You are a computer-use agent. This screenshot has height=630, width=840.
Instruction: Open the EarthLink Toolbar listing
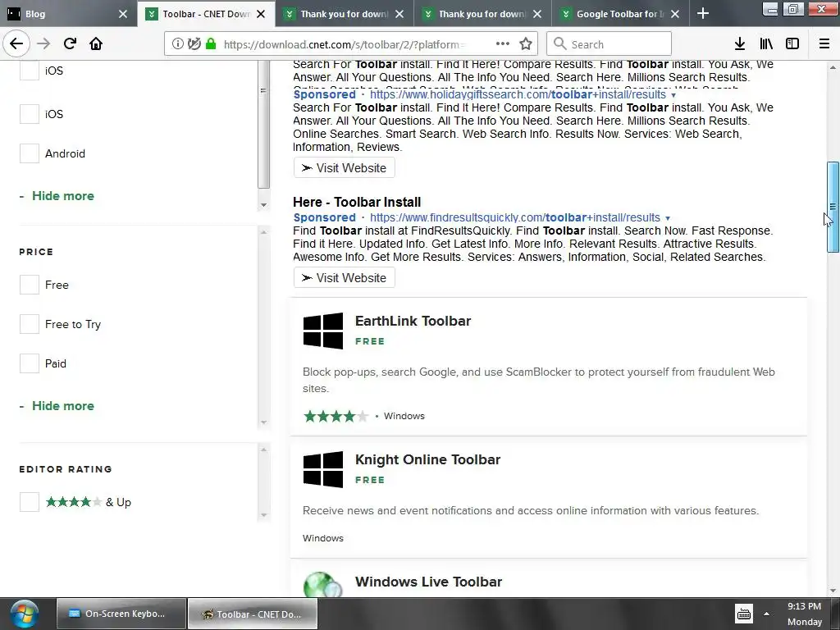click(413, 321)
